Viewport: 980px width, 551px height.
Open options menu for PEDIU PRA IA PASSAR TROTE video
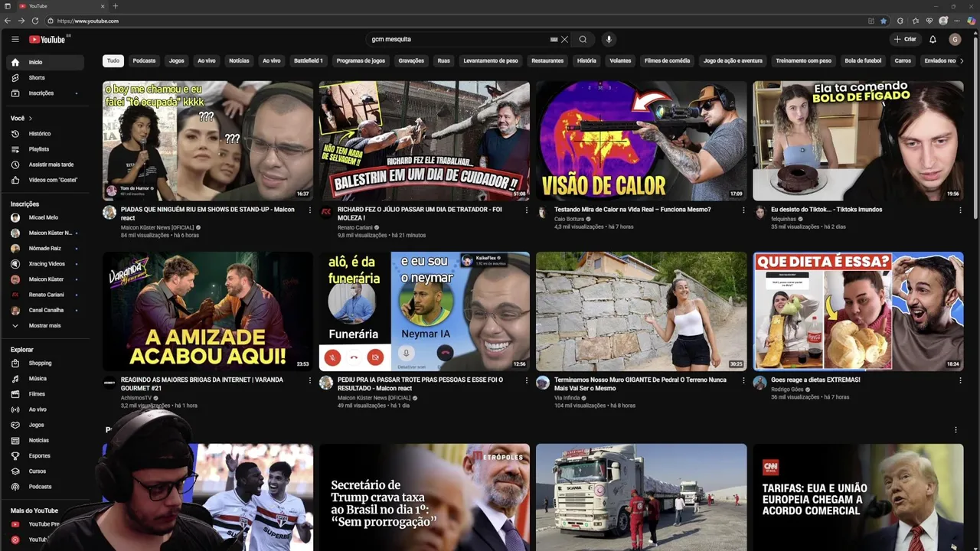527,380
